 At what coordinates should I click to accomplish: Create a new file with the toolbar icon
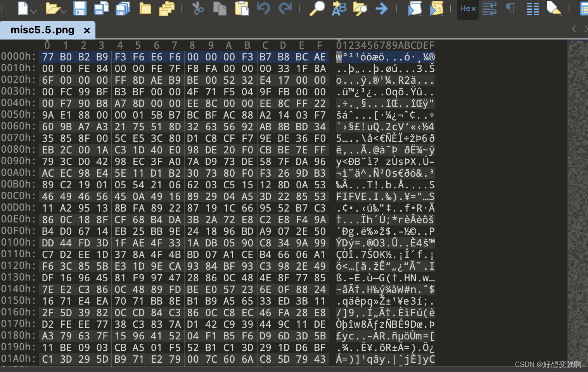(x=23, y=8)
